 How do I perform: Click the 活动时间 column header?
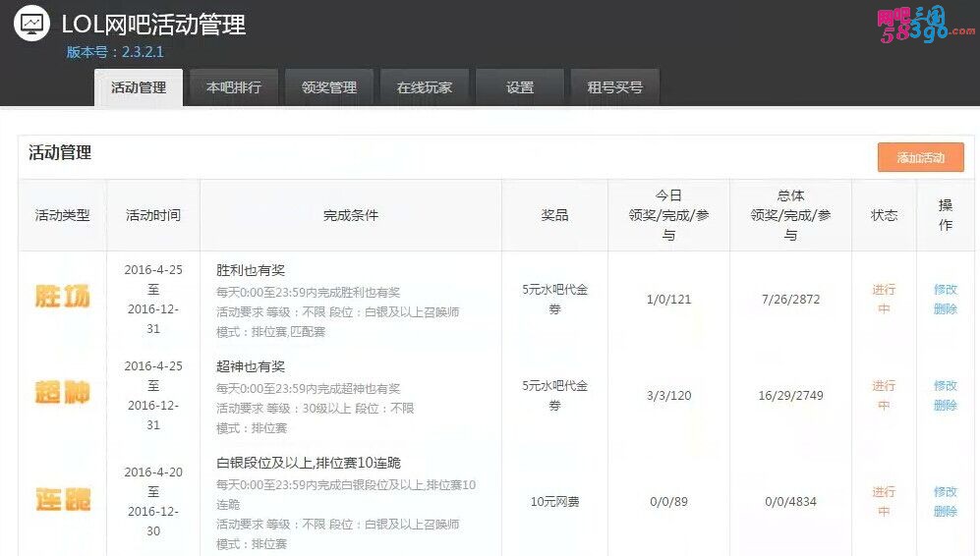(x=153, y=215)
